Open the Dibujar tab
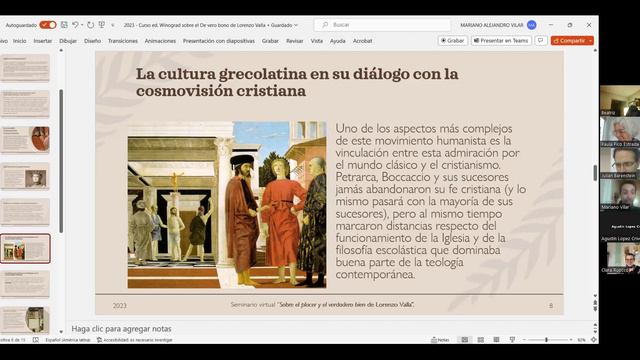The image size is (640, 360). 68,41
